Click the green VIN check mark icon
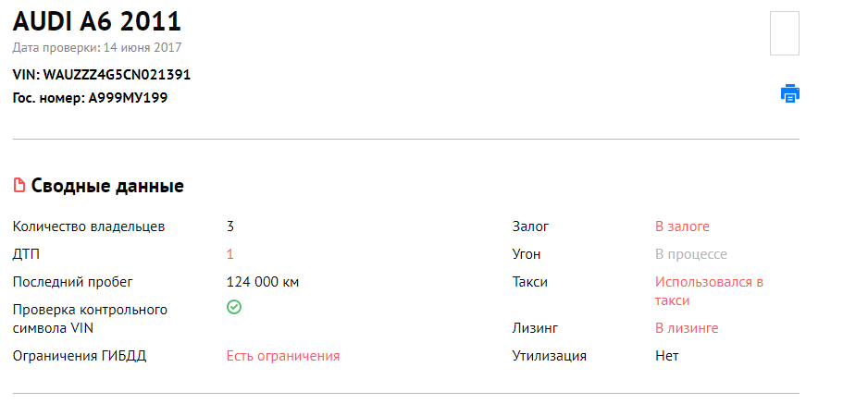 (x=234, y=307)
